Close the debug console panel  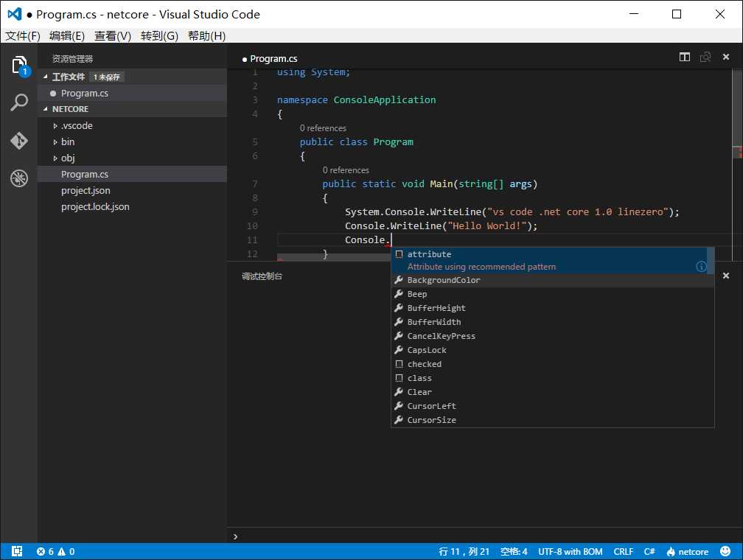click(725, 276)
